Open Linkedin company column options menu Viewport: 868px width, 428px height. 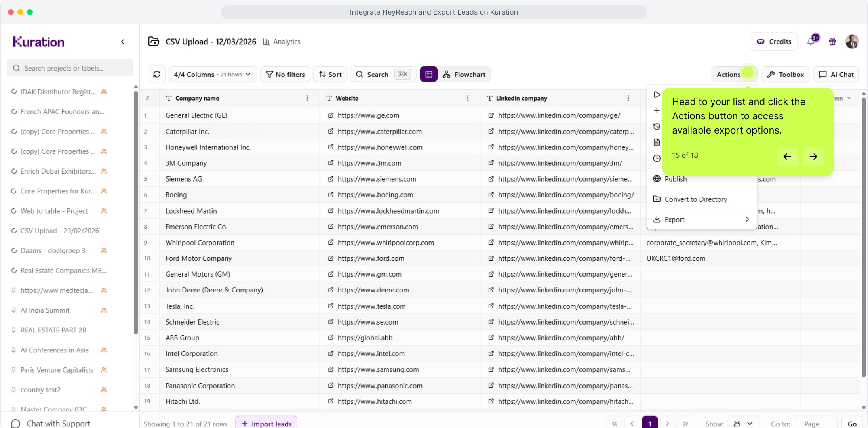click(x=628, y=98)
